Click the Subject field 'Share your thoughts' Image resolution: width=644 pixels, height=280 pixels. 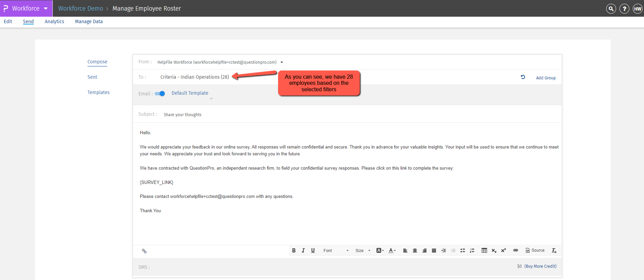tap(182, 115)
